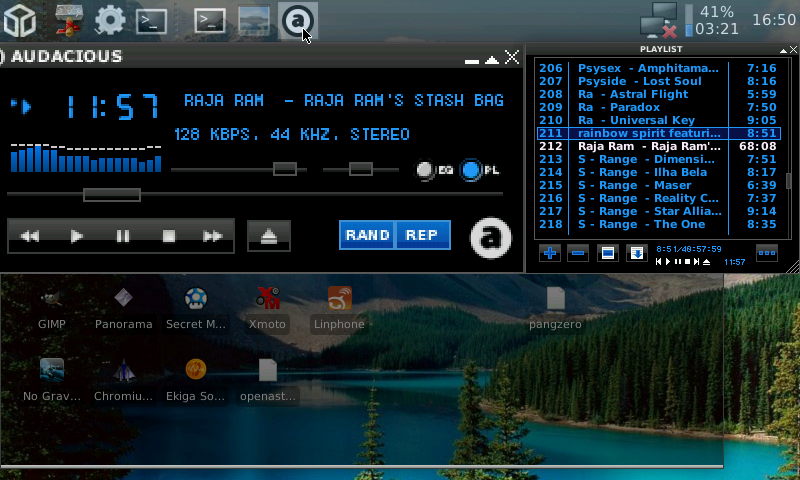Select playlist entry 206 Psysex - Amphitama

(x=658, y=68)
